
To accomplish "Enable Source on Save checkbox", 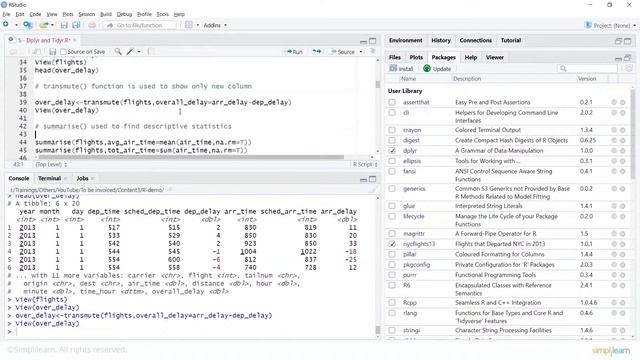I will pyautogui.click(x=63, y=52).
